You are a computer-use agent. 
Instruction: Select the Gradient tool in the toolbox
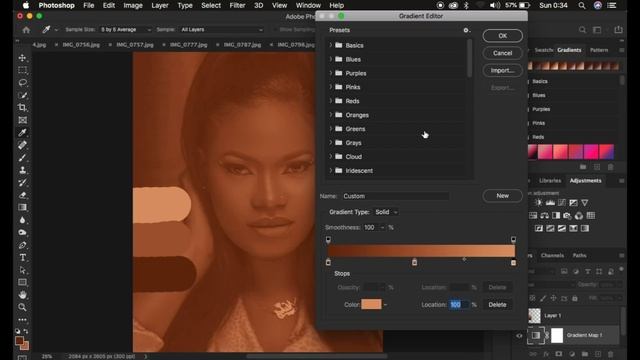(22, 207)
